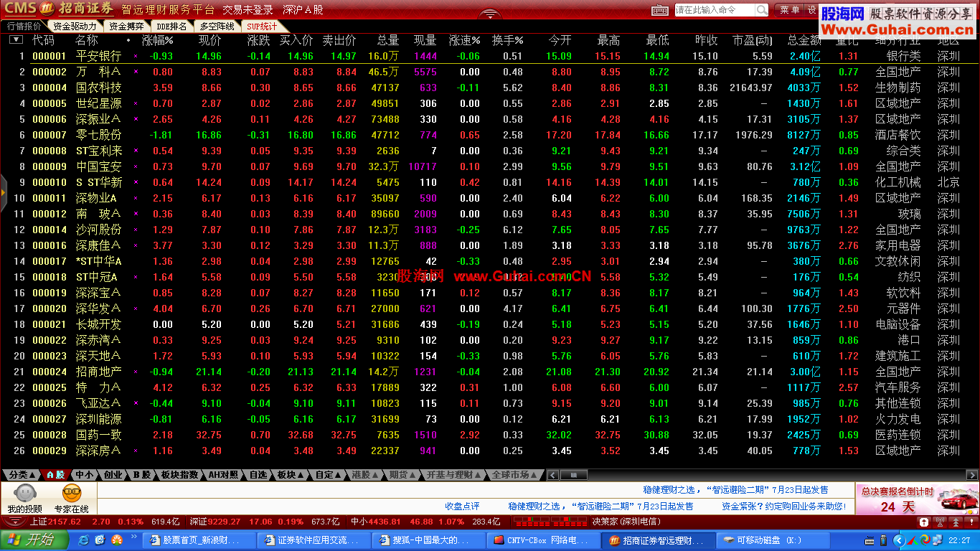This screenshot has width=980, height=551.
Task: Expand the 港股 dropdown tab
Action: (365, 475)
